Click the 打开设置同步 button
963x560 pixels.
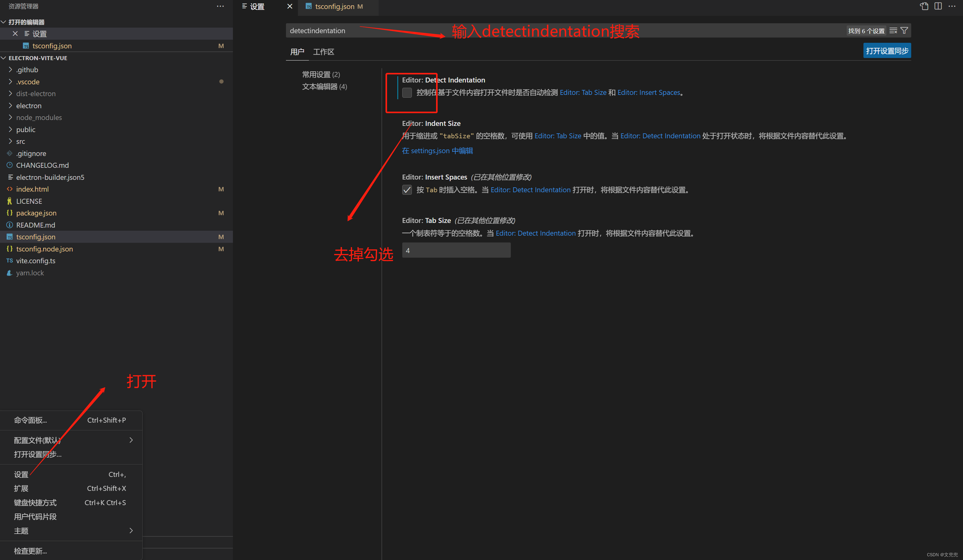(887, 51)
